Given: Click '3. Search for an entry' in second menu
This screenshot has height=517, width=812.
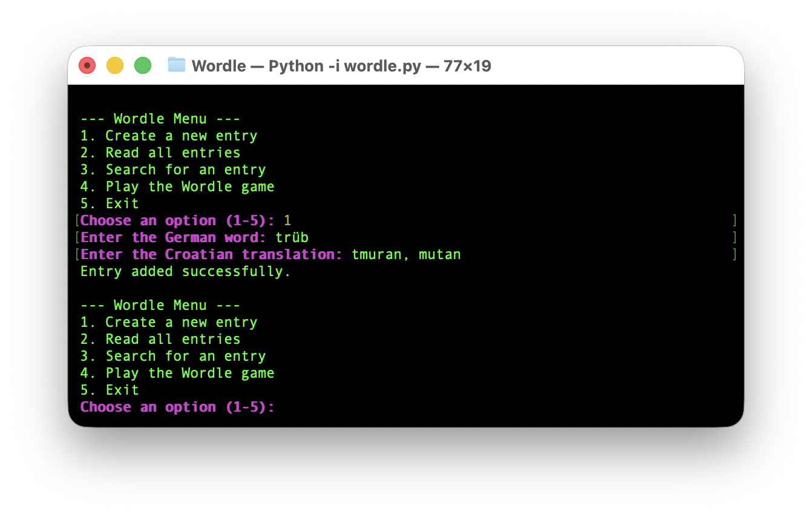Looking at the screenshot, I should point(173,356).
